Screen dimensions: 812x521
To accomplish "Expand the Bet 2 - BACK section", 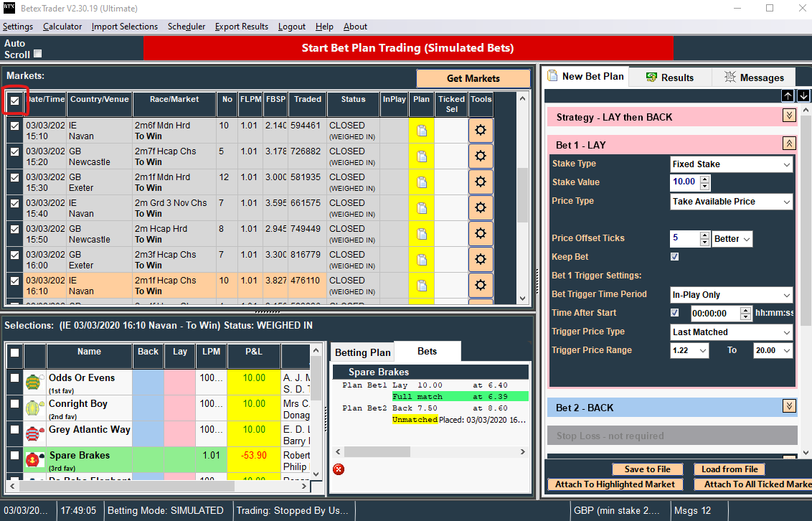I will point(789,407).
